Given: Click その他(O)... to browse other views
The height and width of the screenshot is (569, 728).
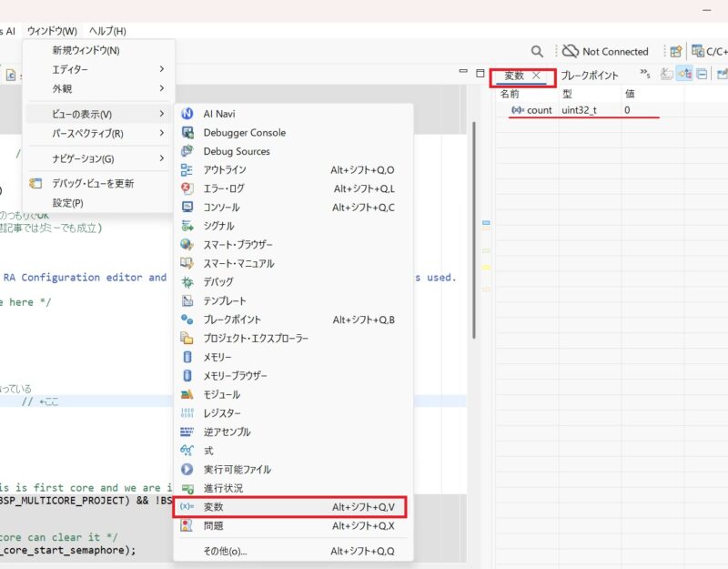Looking at the screenshot, I should (x=225, y=551).
